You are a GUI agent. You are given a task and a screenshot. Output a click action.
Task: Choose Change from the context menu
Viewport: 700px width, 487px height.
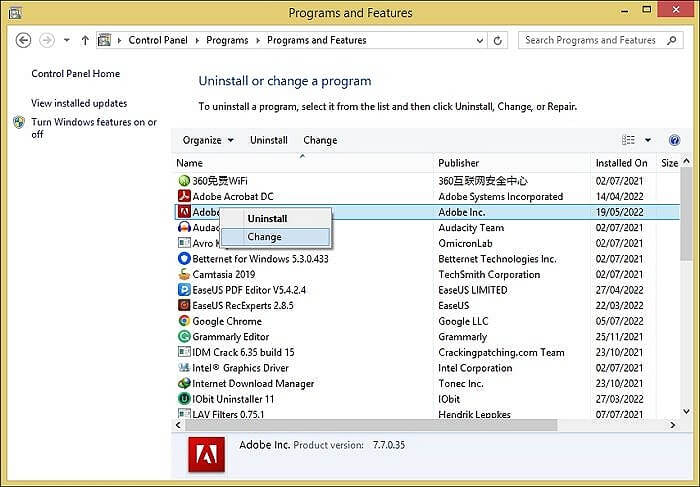pos(265,237)
